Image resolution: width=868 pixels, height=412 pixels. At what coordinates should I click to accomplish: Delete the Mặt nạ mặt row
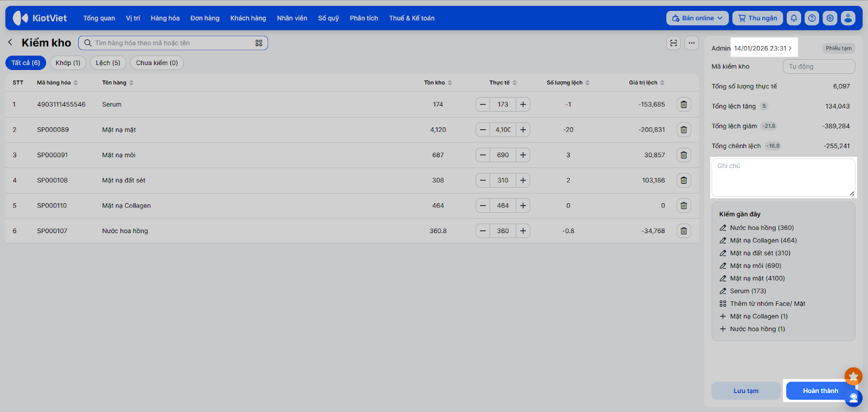[x=684, y=130]
